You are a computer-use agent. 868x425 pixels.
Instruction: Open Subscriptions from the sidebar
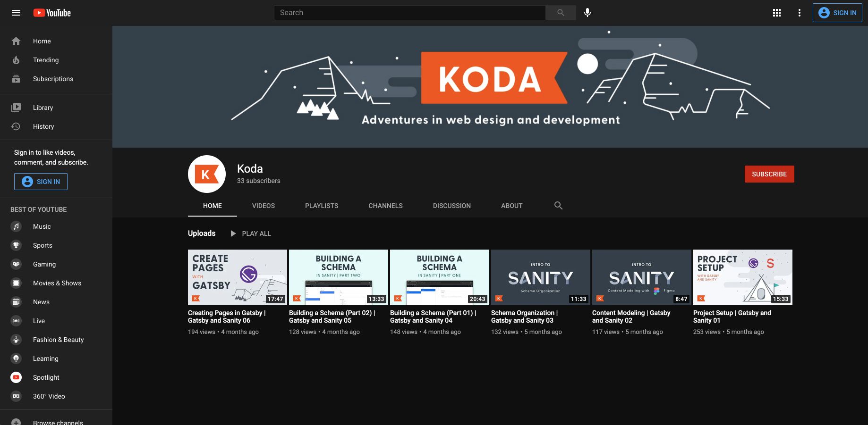point(56,79)
